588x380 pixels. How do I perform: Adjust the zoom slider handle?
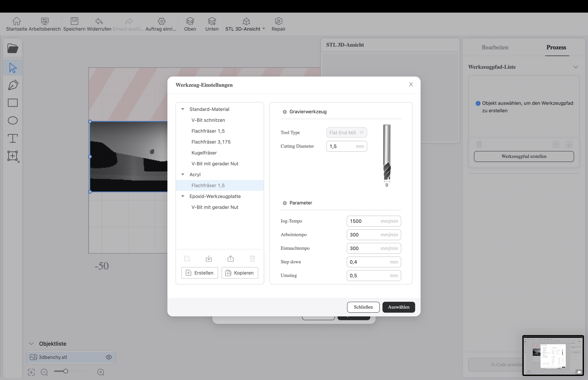point(65,371)
